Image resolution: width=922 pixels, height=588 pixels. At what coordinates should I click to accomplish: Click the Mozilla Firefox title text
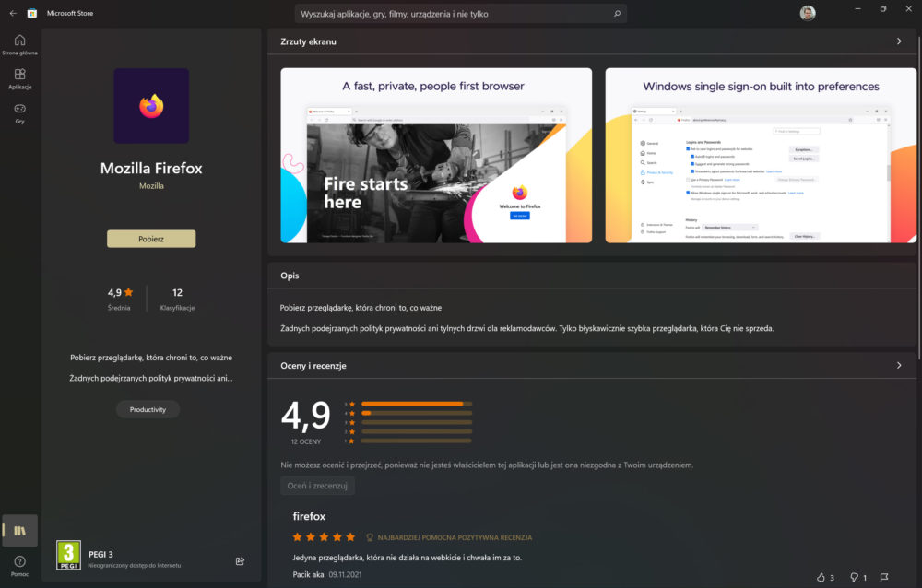pos(151,168)
